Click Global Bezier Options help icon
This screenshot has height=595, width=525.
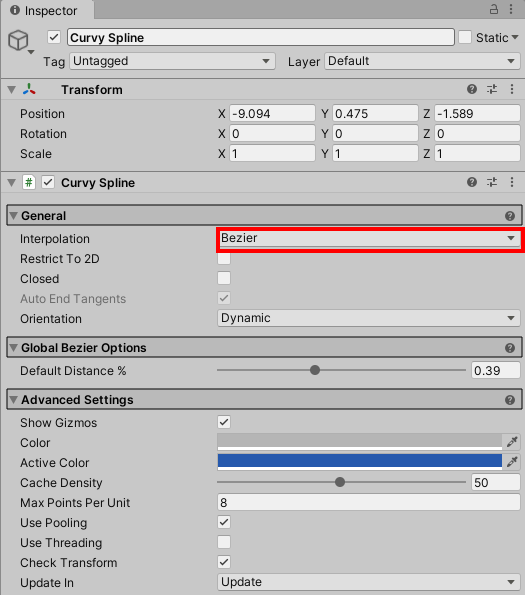pos(510,348)
